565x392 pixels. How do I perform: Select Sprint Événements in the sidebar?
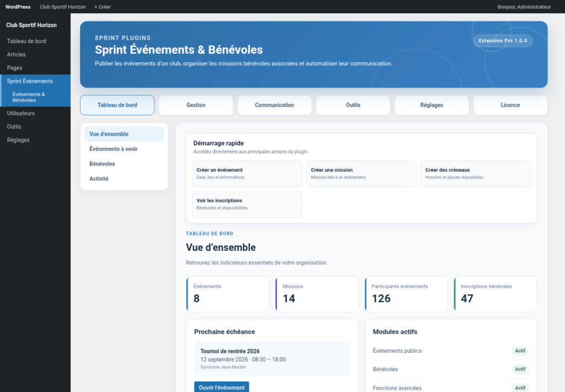click(35, 81)
